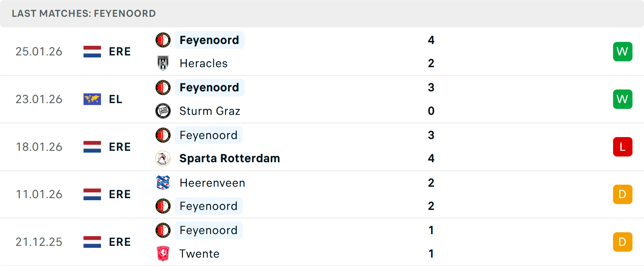This screenshot has height=266, width=644.
Task: Click the 18.01.26 match date
Action: [39, 147]
